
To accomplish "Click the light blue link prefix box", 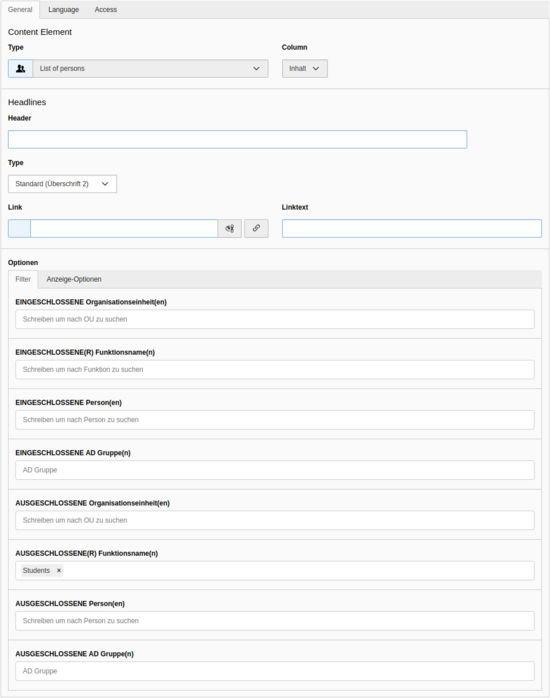I will pyautogui.click(x=19, y=228).
